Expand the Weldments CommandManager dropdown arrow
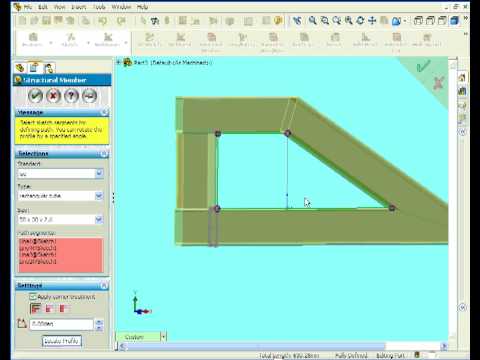Viewport: 480px width, 360px height. 126,43
